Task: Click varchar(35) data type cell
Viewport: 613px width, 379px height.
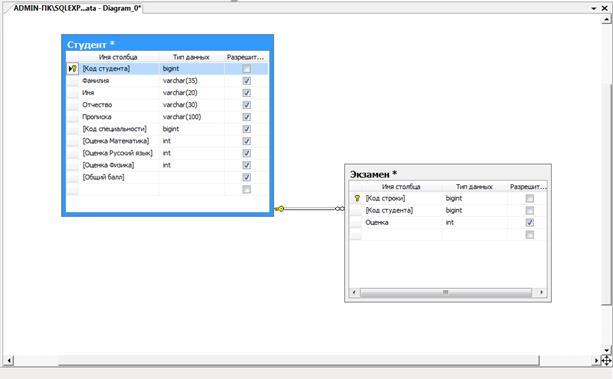Action: tap(192, 81)
